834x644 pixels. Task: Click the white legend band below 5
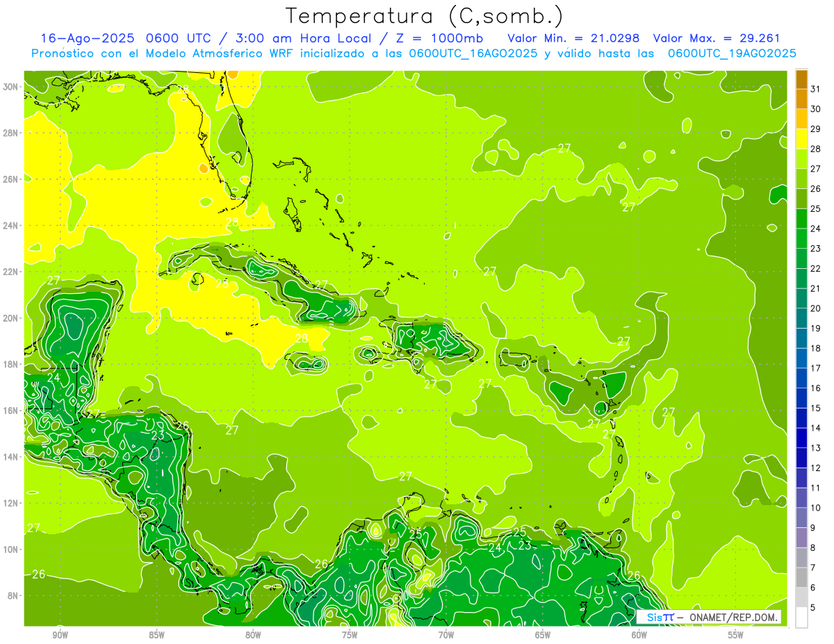click(801, 618)
